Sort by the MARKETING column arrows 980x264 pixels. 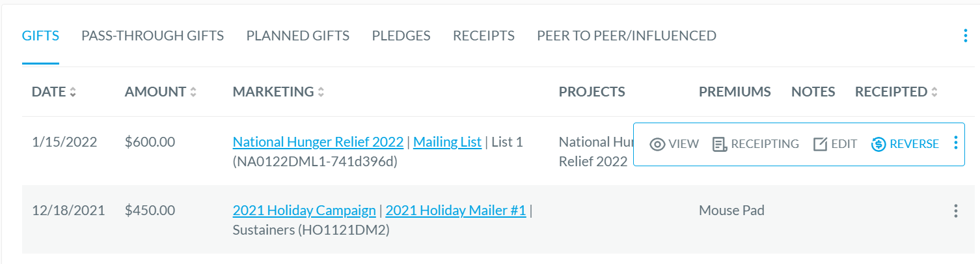coord(321,93)
